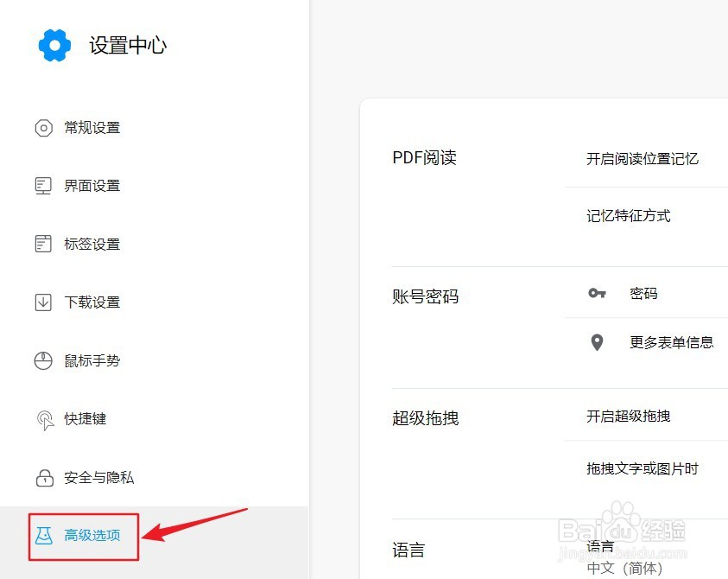Click the 常规设置 target icon in sidebar
This screenshot has width=728, height=579.
pyautogui.click(x=43, y=127)
